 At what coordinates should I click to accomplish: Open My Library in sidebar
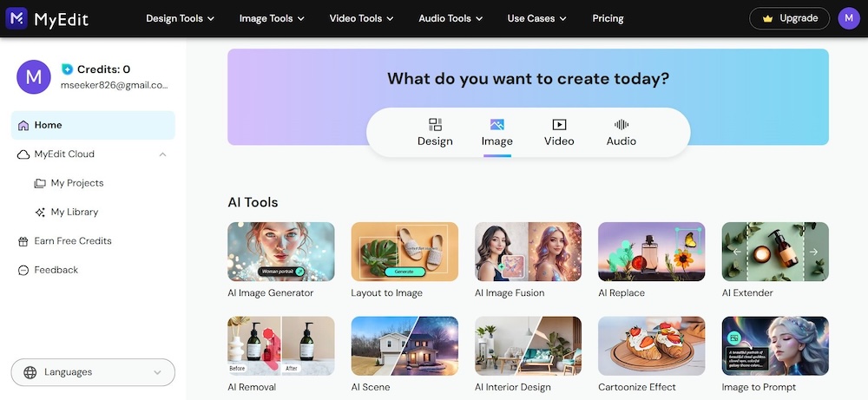click(x=74, y=212)
